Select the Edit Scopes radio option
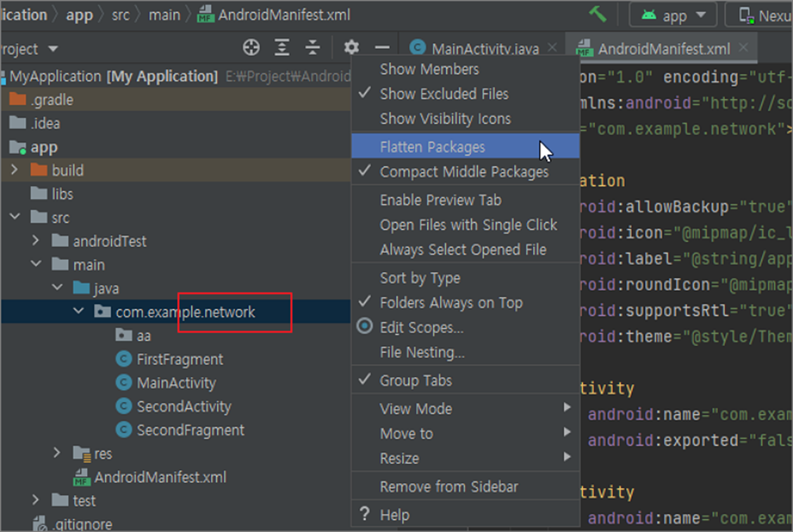Viewport: 793px width, 532px height. [x=465, y=328]
